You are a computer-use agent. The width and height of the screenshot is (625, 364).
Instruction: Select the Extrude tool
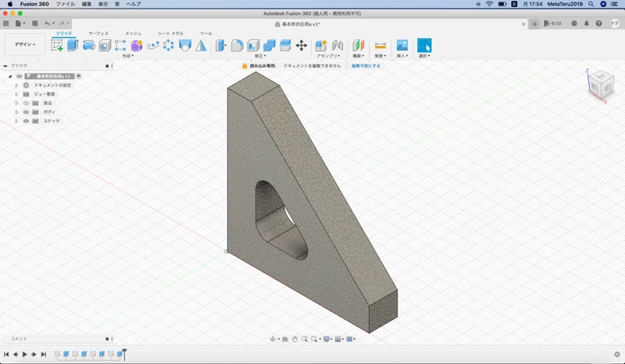click(x=73, y=45)
